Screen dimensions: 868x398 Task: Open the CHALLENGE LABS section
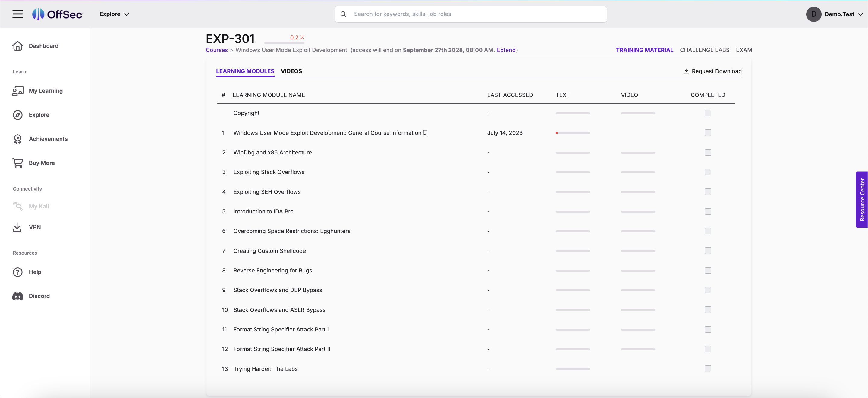coord(704,50)
